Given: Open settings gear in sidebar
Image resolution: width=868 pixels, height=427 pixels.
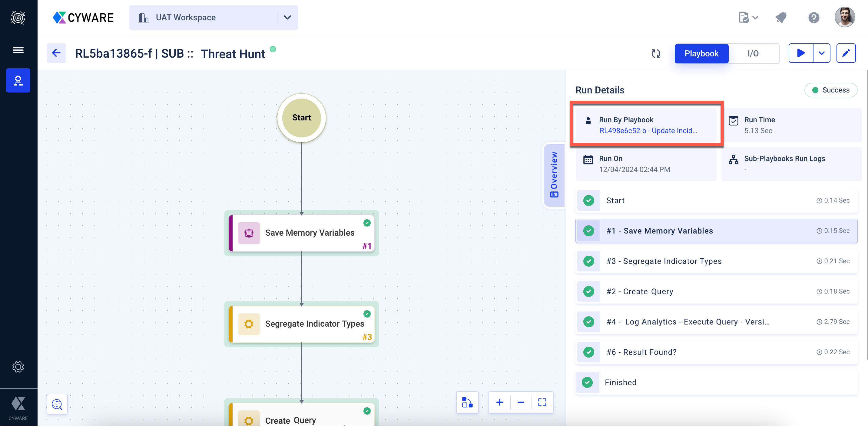Looking at the screenshot, I should pyautogui.click(x=18, y=367).
